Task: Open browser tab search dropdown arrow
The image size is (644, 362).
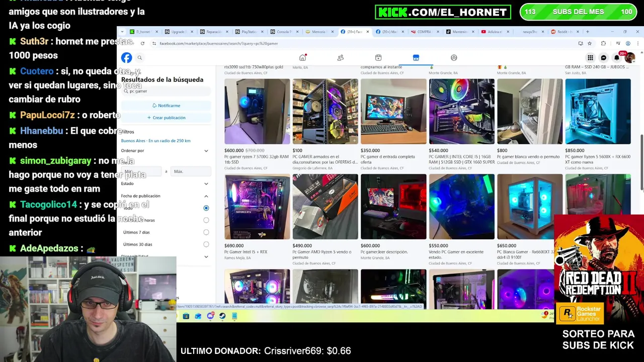Action: pos(122,32)
